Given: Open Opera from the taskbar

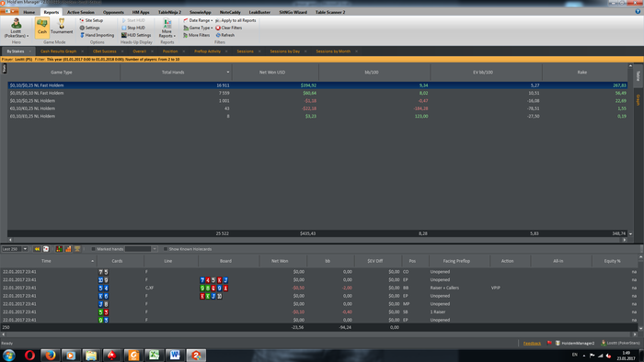Looking at the screenshot, I should 29,355.
